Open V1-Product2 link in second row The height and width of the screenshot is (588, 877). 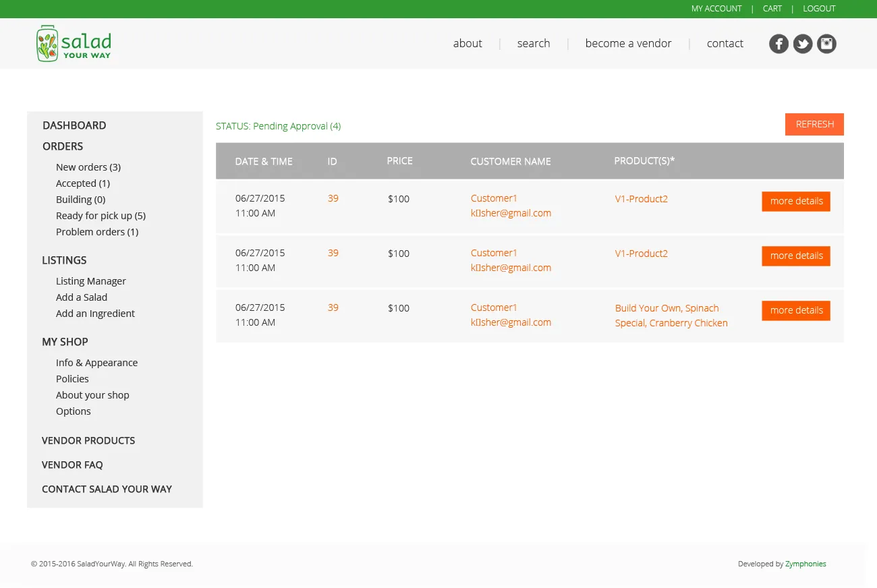[x=642, y=254]
